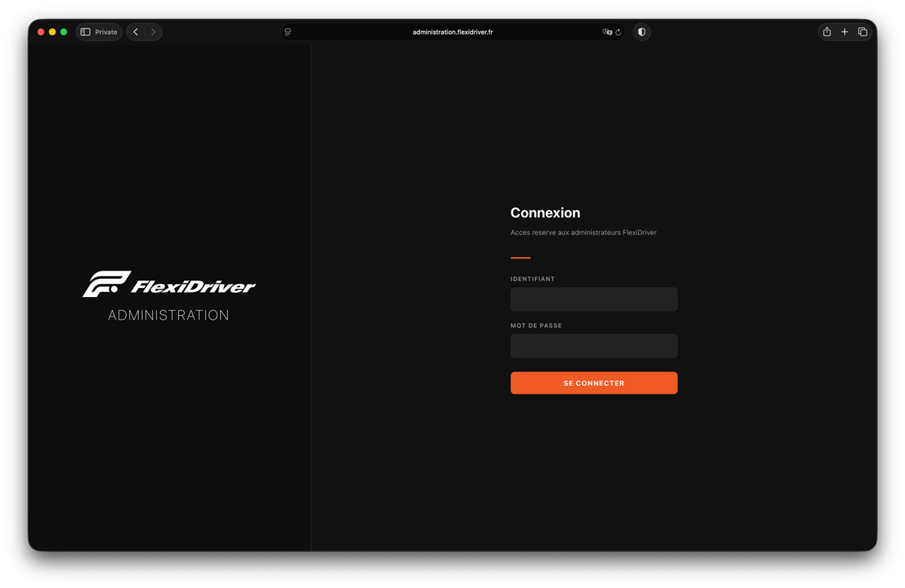This screenshot has width=905, height=588.
Task: Reload the page with the refresh icon
Action: [618, 32]
